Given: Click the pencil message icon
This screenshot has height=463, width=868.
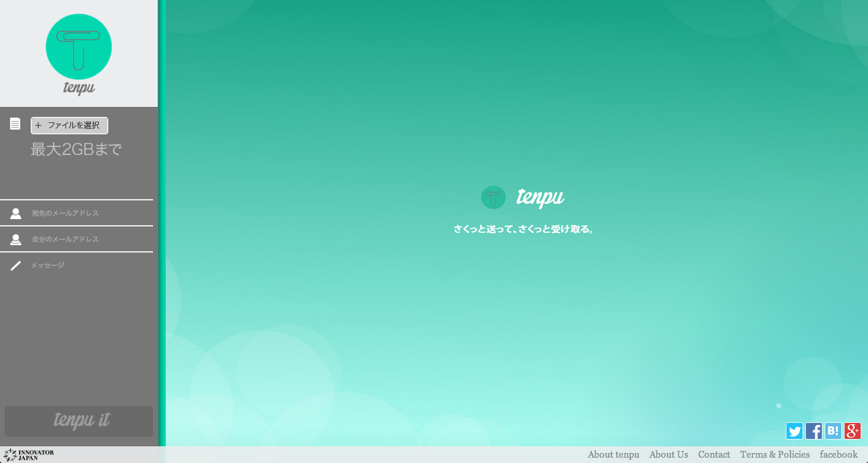Looking at the screenshot, I should (x=15, y=266).
